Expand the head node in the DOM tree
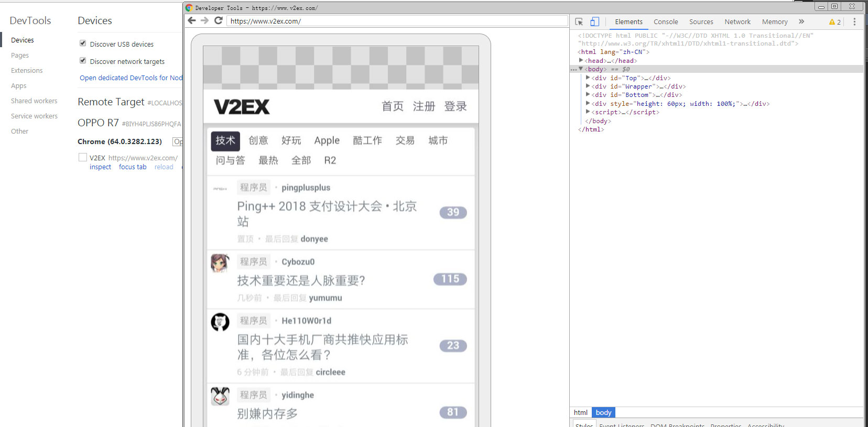Viewport: 868px width, 427px height. (581, 60)
